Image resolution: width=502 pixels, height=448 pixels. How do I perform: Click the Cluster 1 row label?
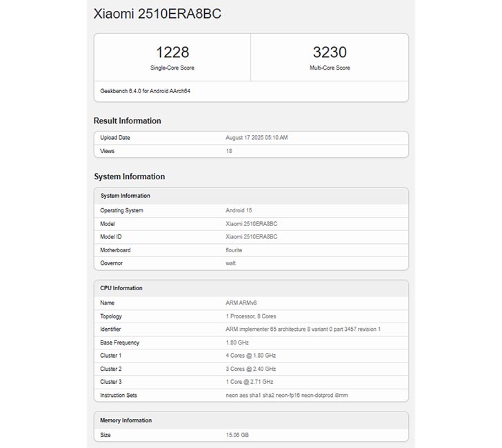click(x=111, y=356)
